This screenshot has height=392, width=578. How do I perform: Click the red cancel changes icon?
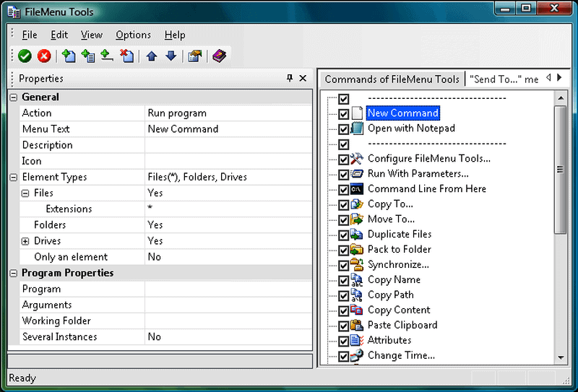pyautogui.click(x=44, y=56)
